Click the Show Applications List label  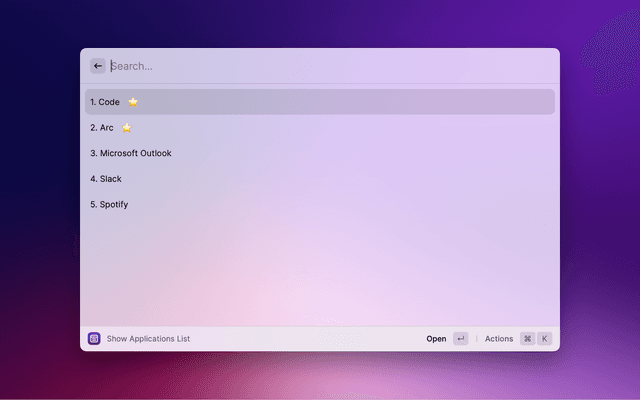(148, 339)
